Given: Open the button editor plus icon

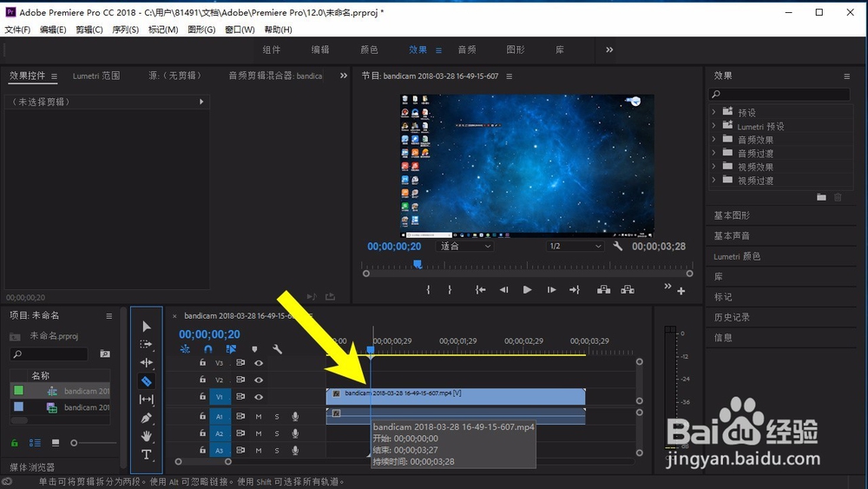Looking at the screenshot, I should [681, 291].
